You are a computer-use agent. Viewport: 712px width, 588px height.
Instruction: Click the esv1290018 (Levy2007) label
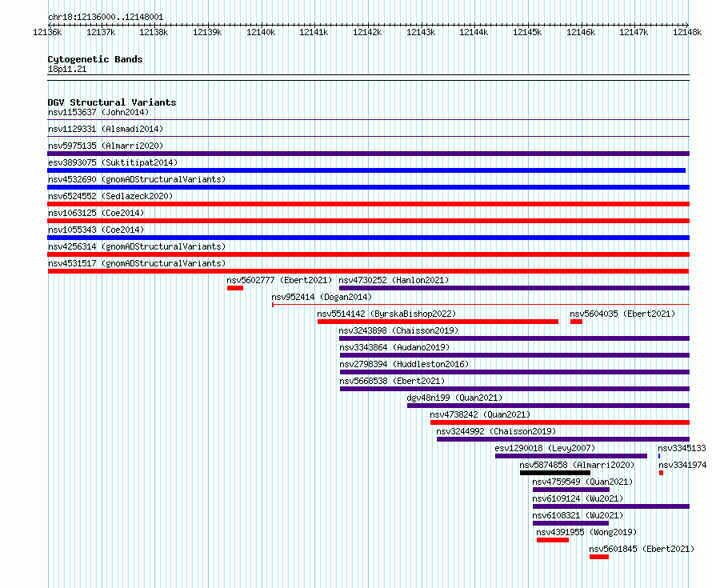click(x=545, y=448)
